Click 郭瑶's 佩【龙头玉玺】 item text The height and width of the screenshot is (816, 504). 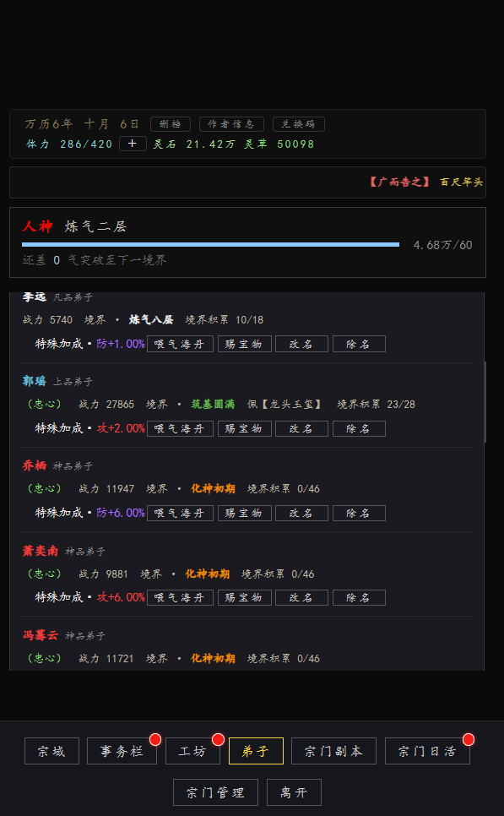point(285,405)
